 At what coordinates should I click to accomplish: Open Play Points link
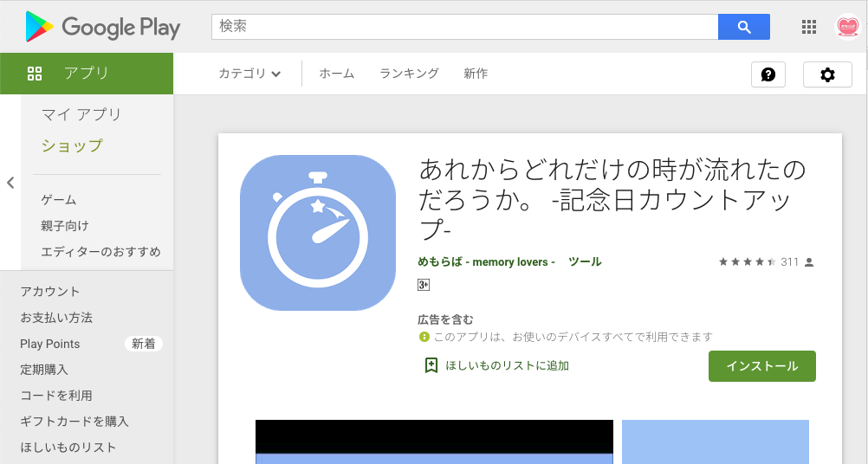click(50, 344)
